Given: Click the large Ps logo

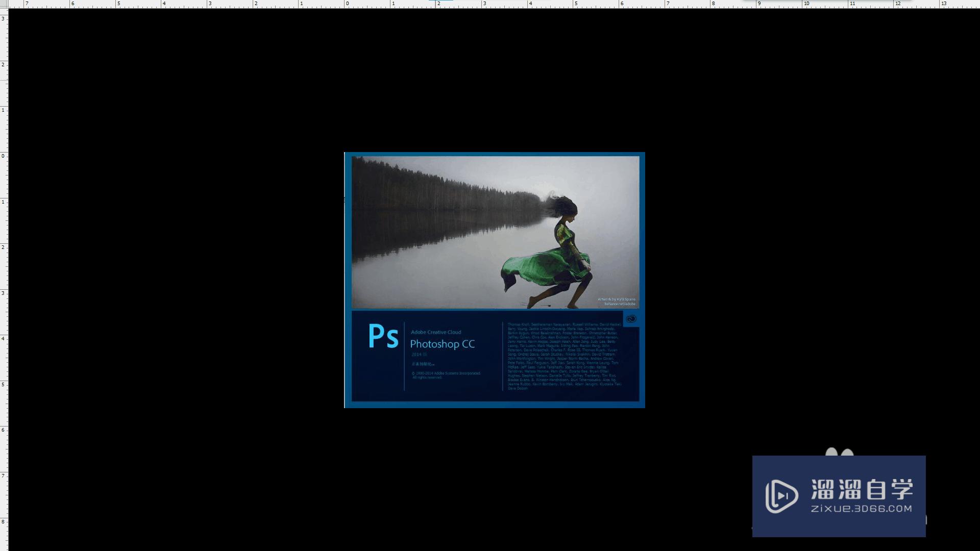Looking at the screenshot, I should click(x=383, y=336).
